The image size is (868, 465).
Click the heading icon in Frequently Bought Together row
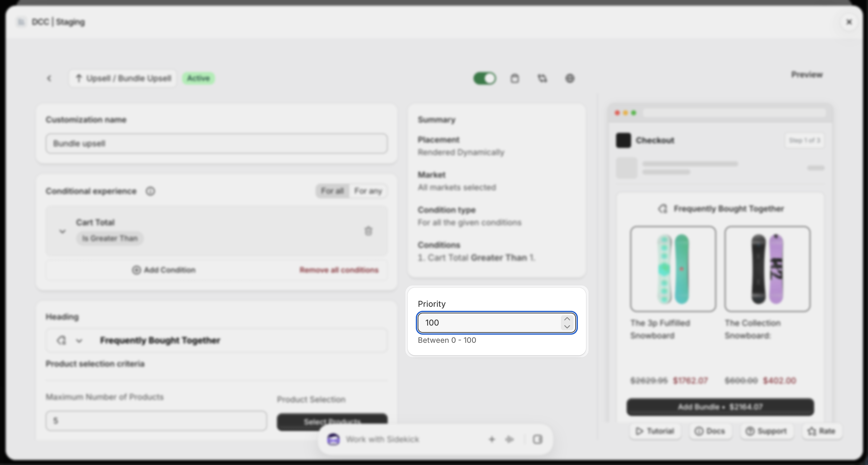pos(61,341)
